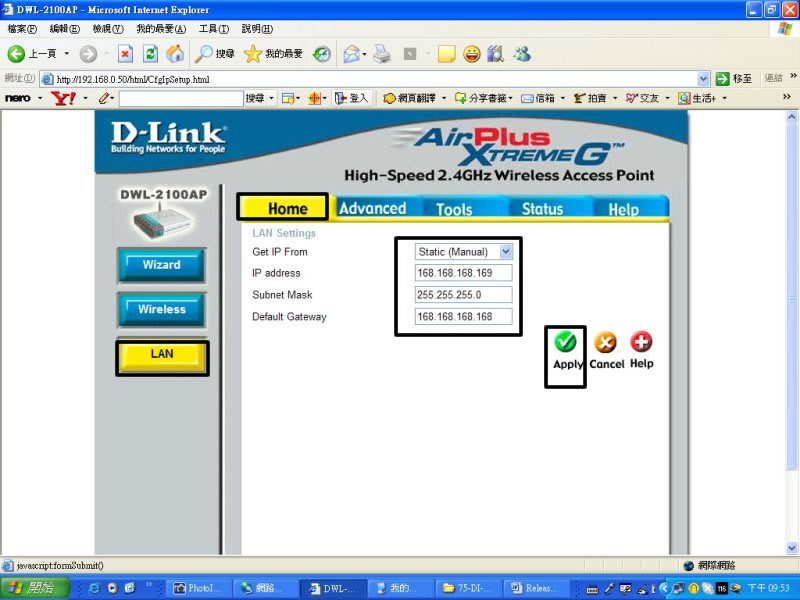The width and height of the screenshot is (800, 600).
Task: Click the green Apply checkmark icon
Action: pos(565,342)
